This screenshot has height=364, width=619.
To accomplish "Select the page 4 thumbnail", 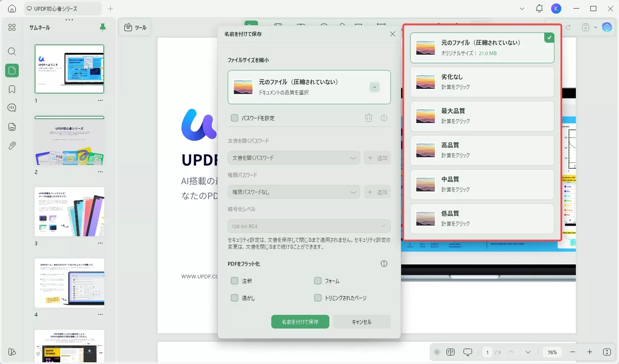I will 69,283.
